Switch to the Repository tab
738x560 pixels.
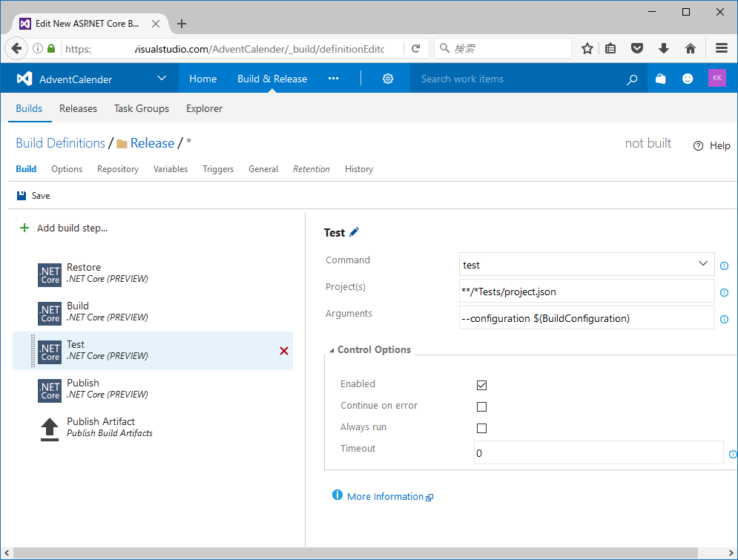coord(118,169)
